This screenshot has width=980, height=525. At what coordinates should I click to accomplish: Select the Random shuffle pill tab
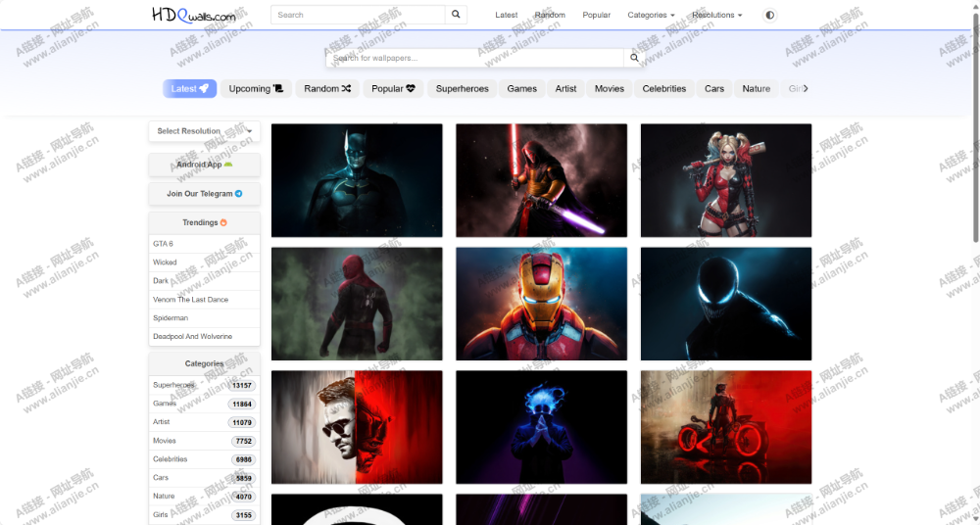point(327,89)
